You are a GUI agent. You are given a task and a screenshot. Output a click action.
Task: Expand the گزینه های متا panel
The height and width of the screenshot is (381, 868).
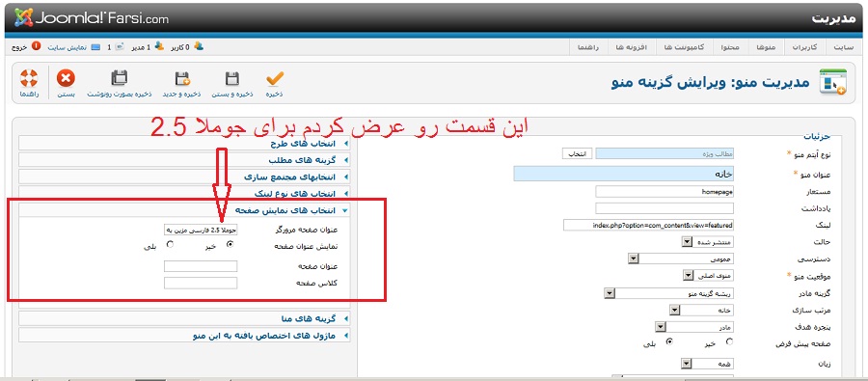(184, 318)
